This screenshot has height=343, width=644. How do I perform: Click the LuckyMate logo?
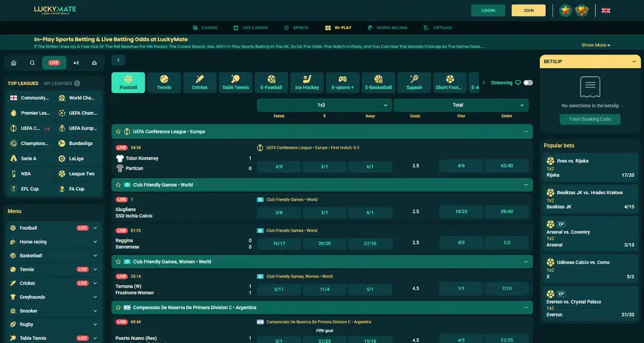coord(55,10)
